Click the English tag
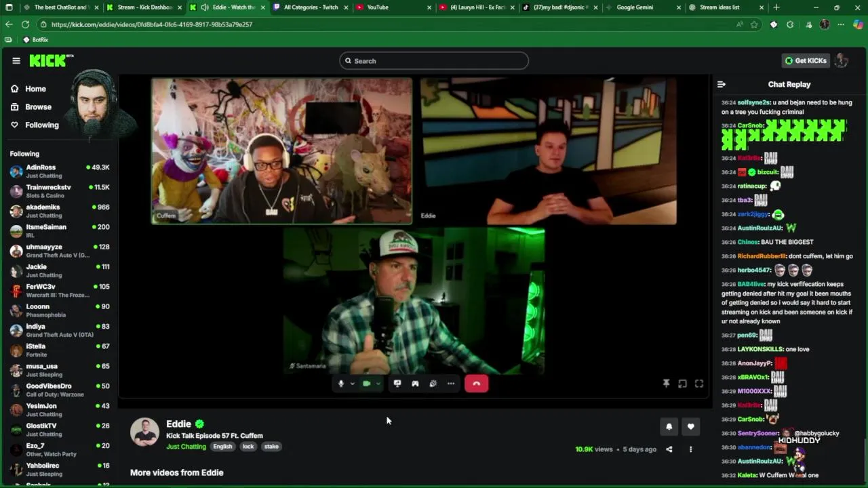868x488 pixels. click(x=222, y=447)
